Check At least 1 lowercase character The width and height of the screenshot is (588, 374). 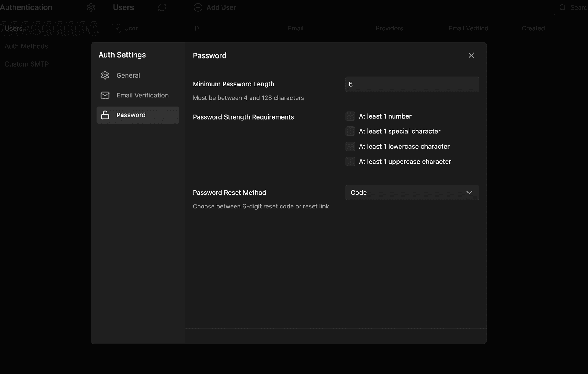[x=350, y=146]
